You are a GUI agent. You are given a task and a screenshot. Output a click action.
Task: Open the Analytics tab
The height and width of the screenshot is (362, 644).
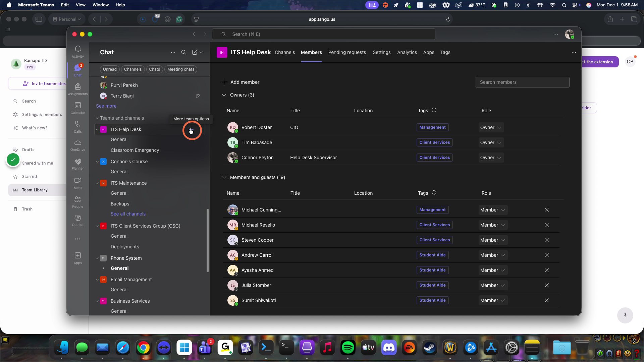click(x=407, y=52)
